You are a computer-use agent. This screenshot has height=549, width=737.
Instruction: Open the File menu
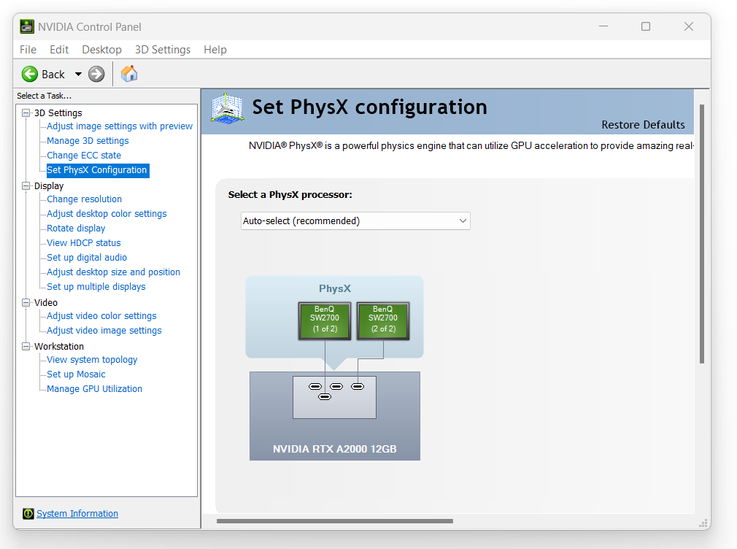pyautogui.click(x=28, y=49)
